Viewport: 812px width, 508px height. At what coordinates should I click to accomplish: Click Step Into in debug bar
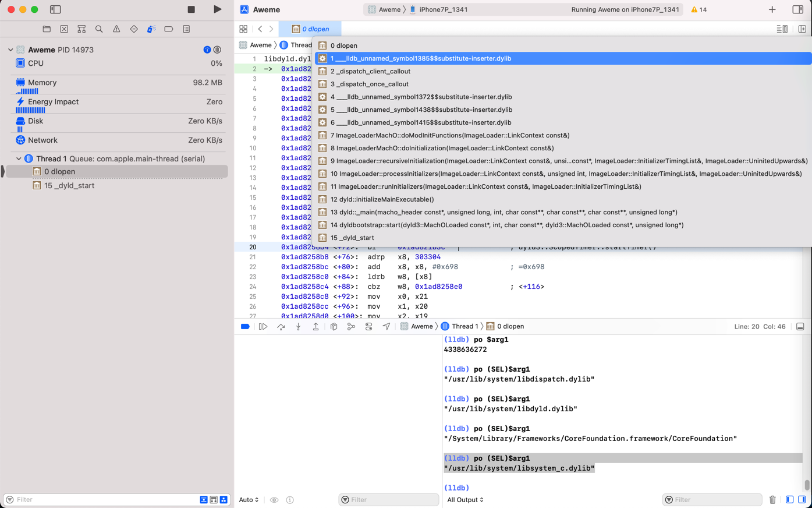[298, 327]
